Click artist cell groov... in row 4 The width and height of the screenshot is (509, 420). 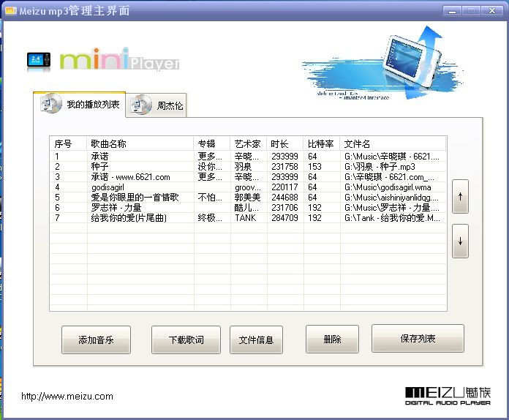point(248,187)
